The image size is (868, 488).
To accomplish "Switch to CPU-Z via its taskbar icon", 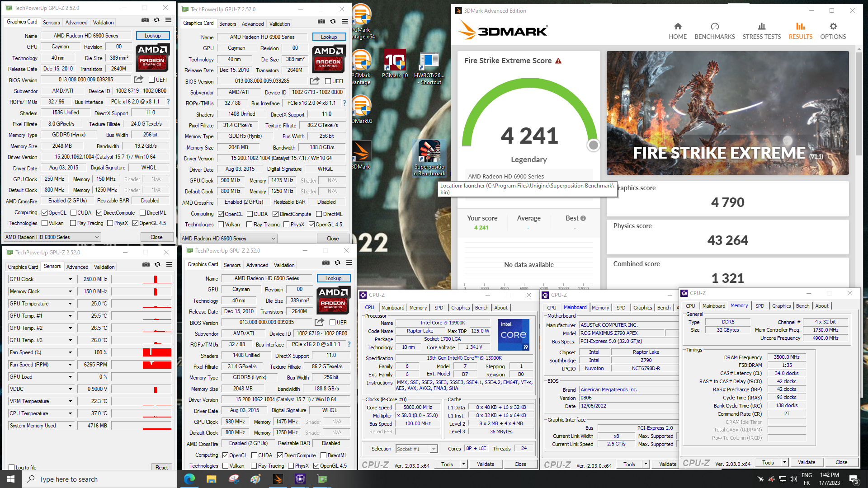I will tap(300, 479).
